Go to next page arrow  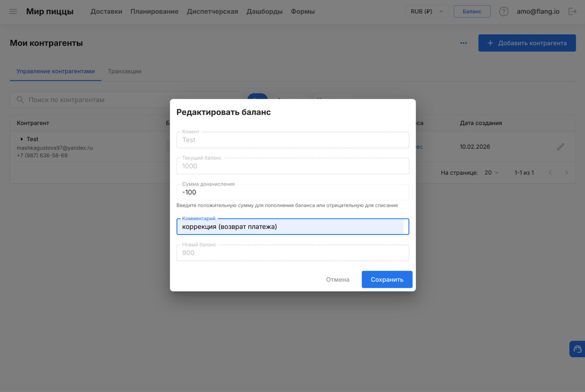(x=566, y=173)
